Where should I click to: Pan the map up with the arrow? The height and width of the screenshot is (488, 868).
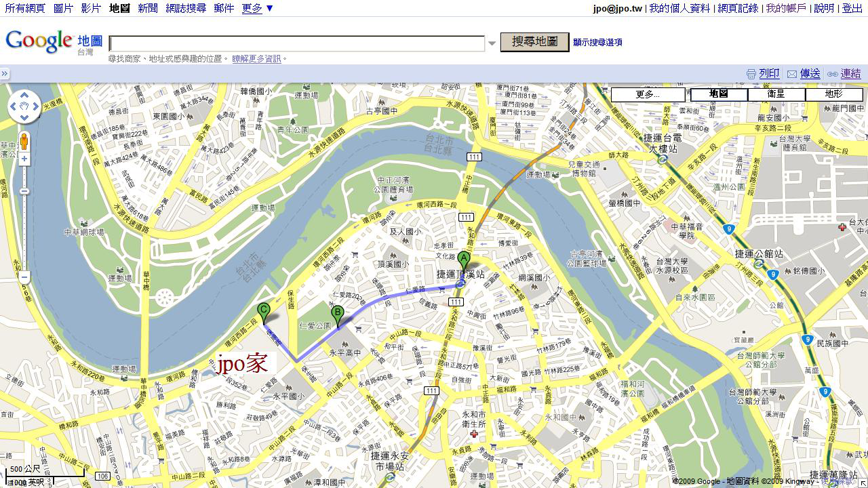[x=24, y=96]
